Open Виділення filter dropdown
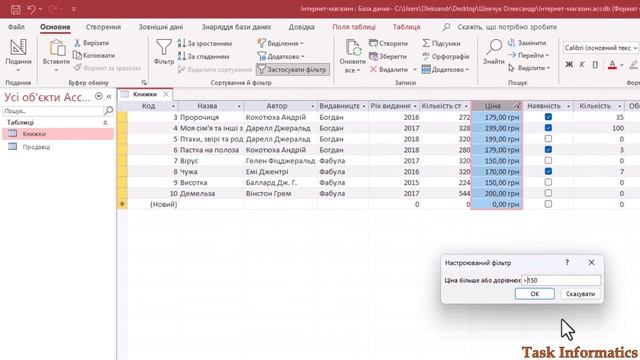 pyautogui.click(x=281, y=43)
